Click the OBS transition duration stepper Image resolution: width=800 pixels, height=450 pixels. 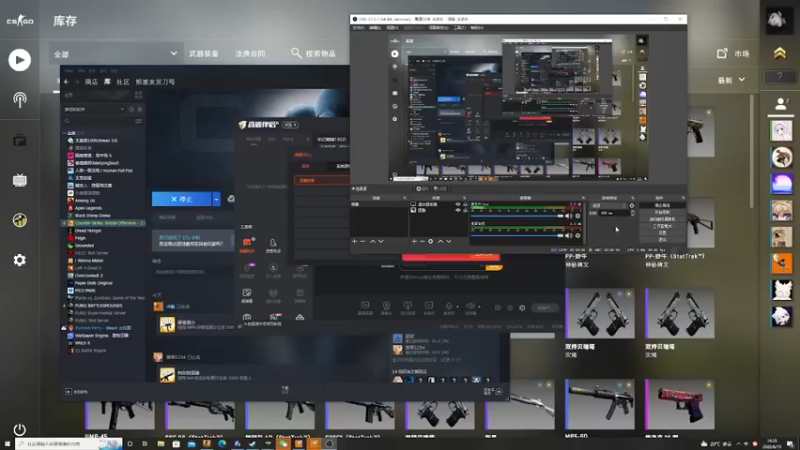tap(633, 213)
